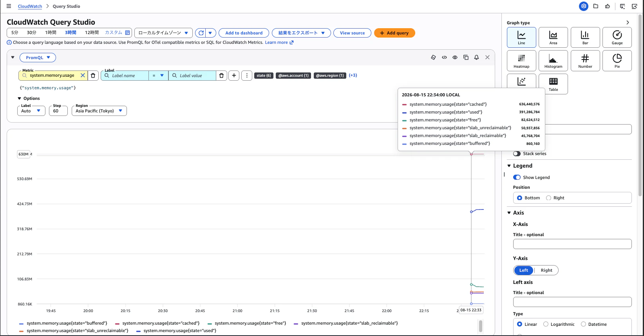Toggle Stack series switch
The height and width of the screenshot is (336, 644).
pyautogui.click(x=517, y=154)
